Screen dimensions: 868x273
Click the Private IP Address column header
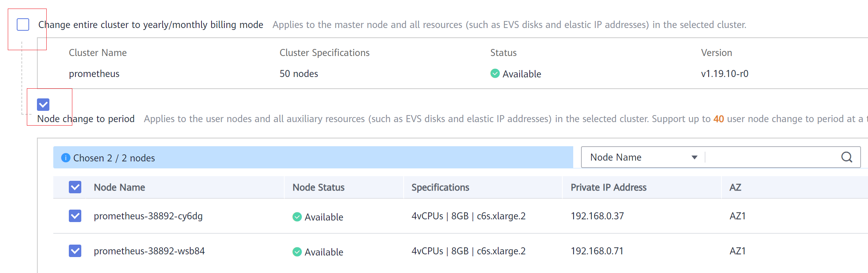click(609, 187)
